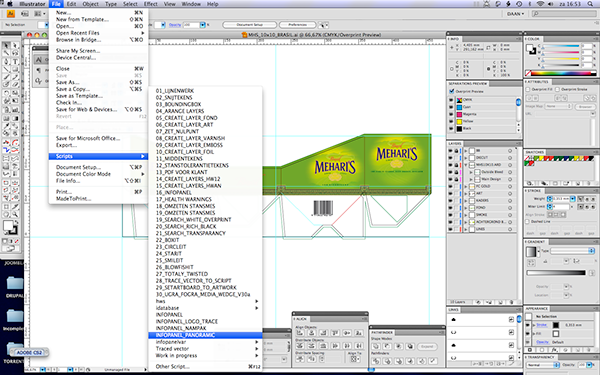The image size is (600, 375).
Task: Click the Opacity link in Appearance panel
Action: [542, 342]
